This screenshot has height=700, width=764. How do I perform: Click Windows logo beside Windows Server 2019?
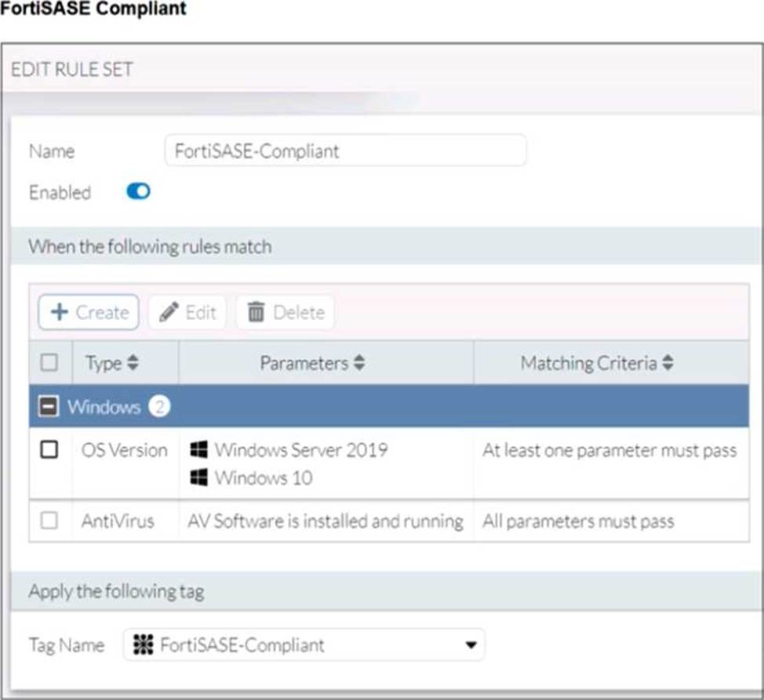point(199,450)
